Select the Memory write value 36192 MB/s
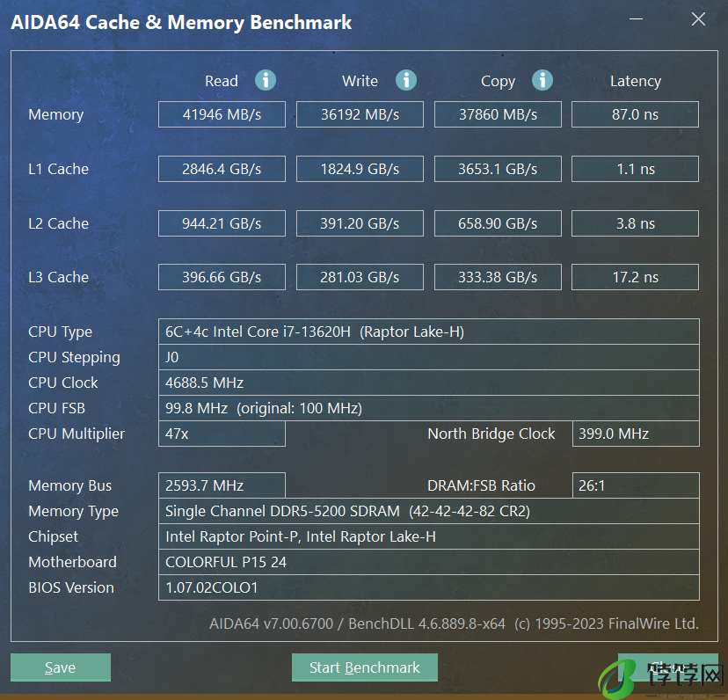 pos(360,114)
